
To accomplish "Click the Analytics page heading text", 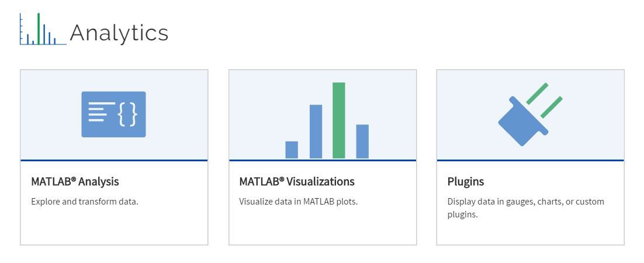I will (x=119, y=33).
